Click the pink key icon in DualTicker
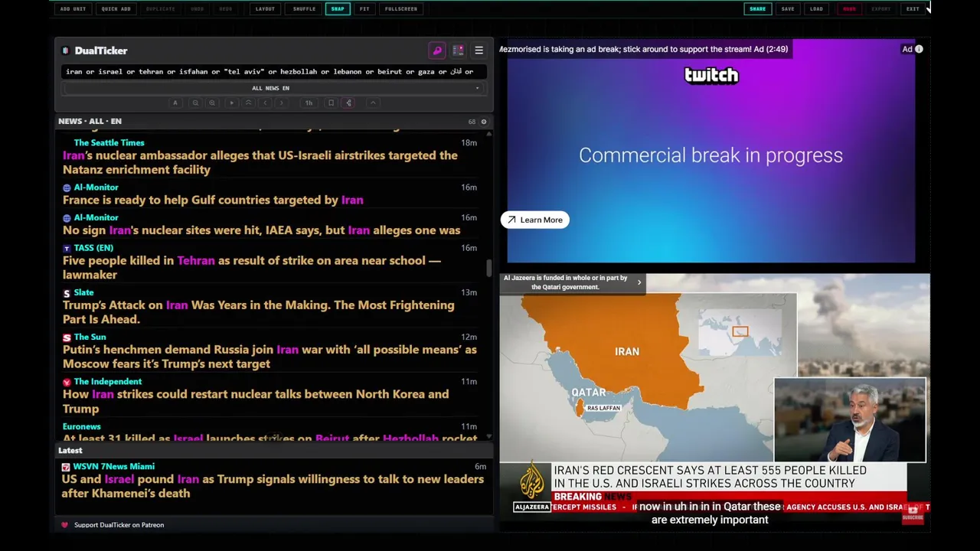The image size is (980, 551). point(437,51)
